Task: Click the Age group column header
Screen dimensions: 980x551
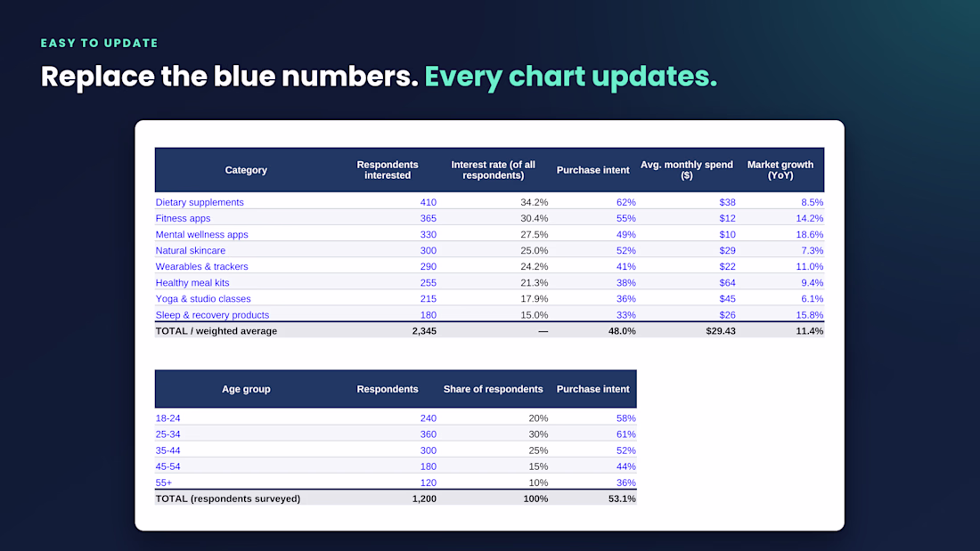Action: tap(246, 389)
